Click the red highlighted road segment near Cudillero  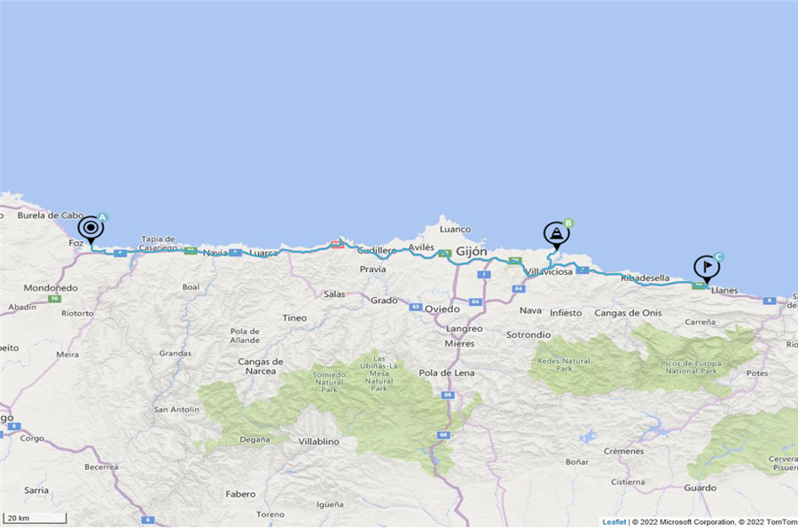click(x=337, y=245)
